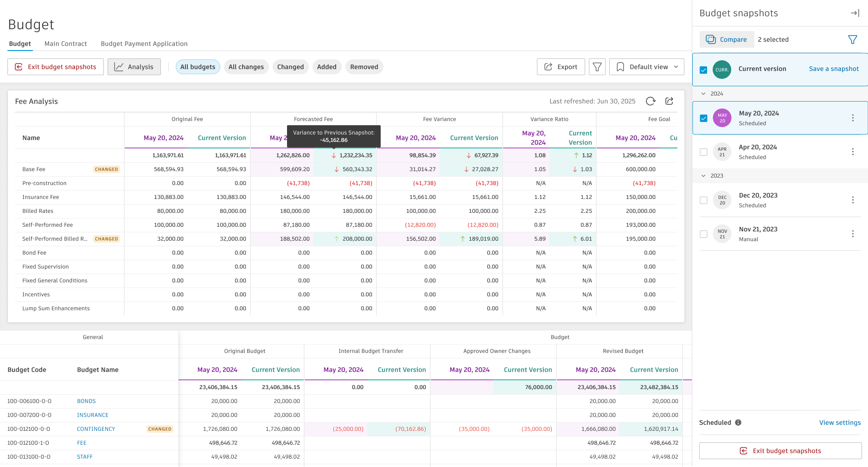The height and width of the screenshot is (467, 868).
Task: Switch to the Budget Payment Application tab
Action: tap(144, 44)
